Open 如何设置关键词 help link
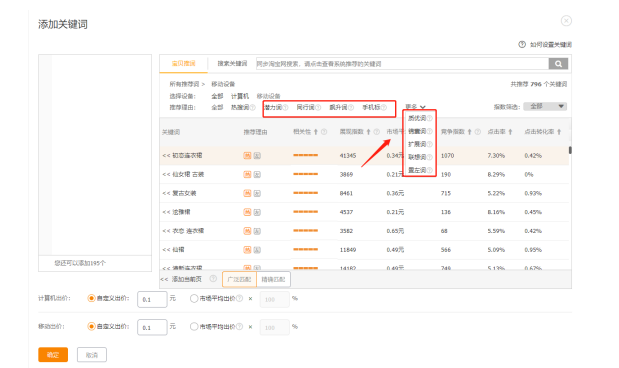This screenshot has height=368, width=619. pos(551,45)
